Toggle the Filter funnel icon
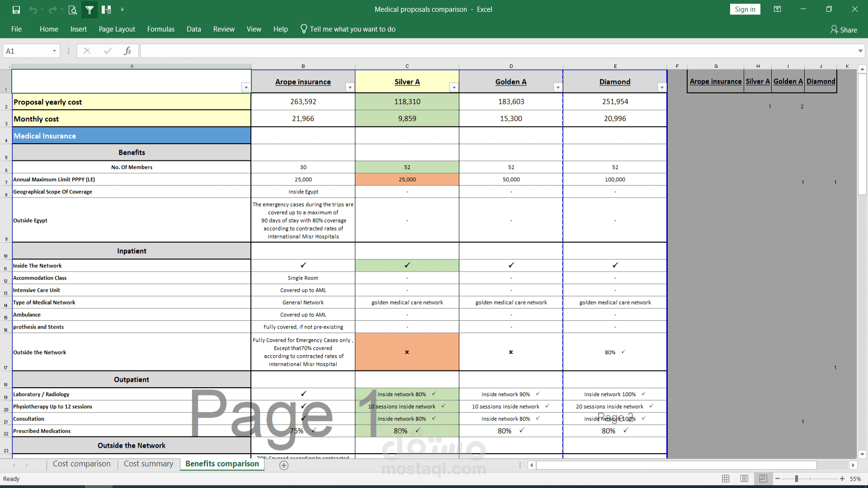The width and height of the screenshot is (868, 488). 90,9
